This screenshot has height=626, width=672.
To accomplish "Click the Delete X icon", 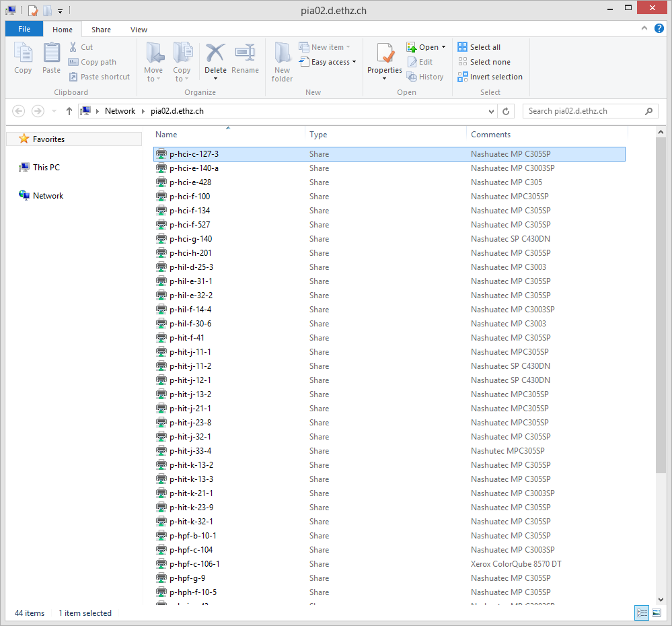I will point(215,53).
